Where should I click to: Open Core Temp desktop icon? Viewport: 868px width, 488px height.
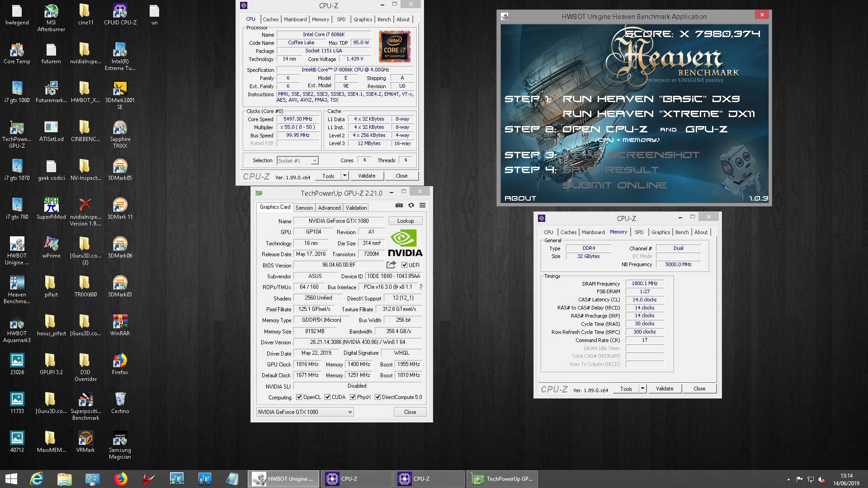(17, 53)
